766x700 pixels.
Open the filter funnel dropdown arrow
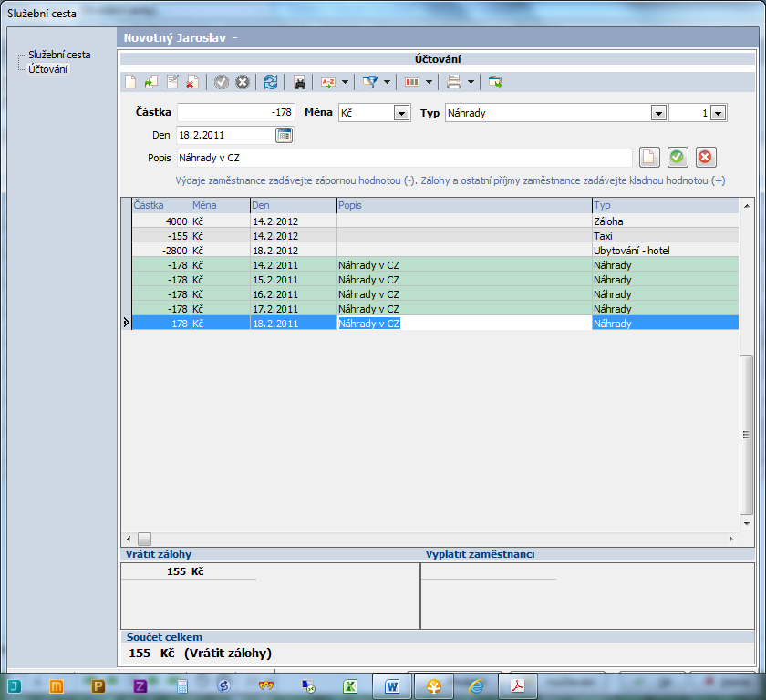point(387,82)
